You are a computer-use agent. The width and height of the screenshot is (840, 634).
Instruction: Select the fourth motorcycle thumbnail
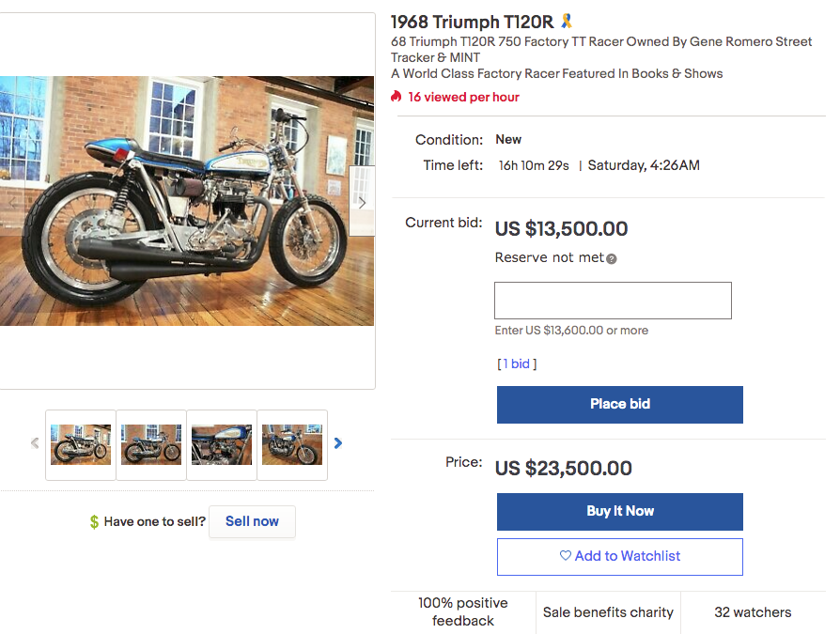coord(292,444)
